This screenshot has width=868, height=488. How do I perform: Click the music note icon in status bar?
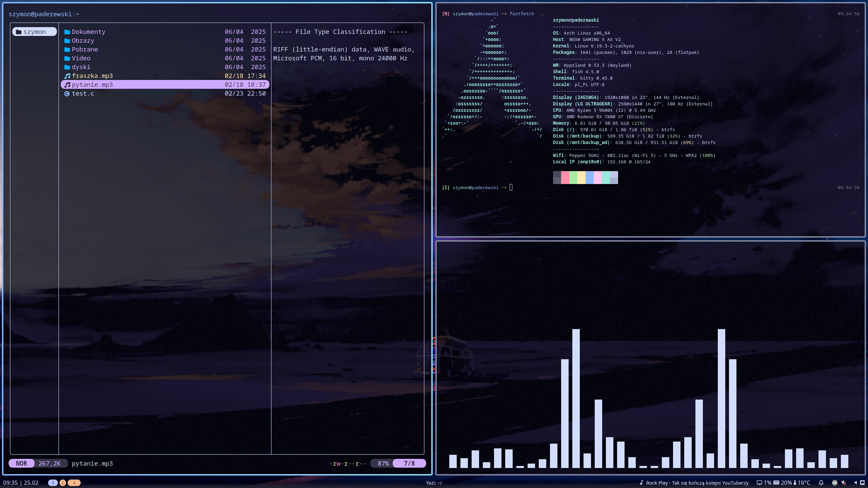pyautogui.click(x=641, y=483)
